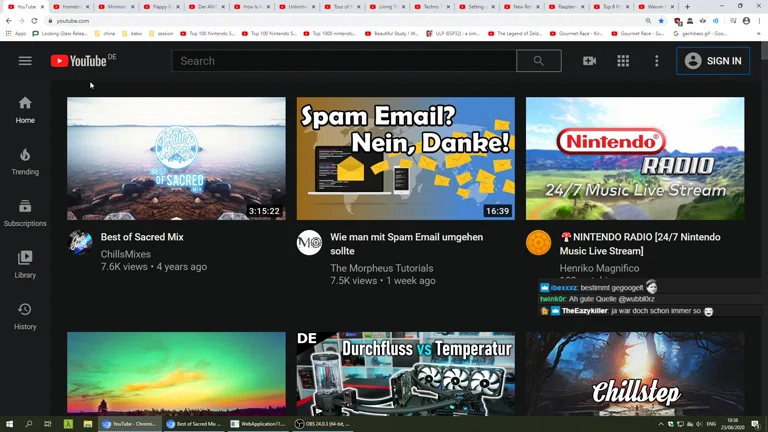Open a new browser tab with plus
This screenshot has width=768, height=432.
688,7
